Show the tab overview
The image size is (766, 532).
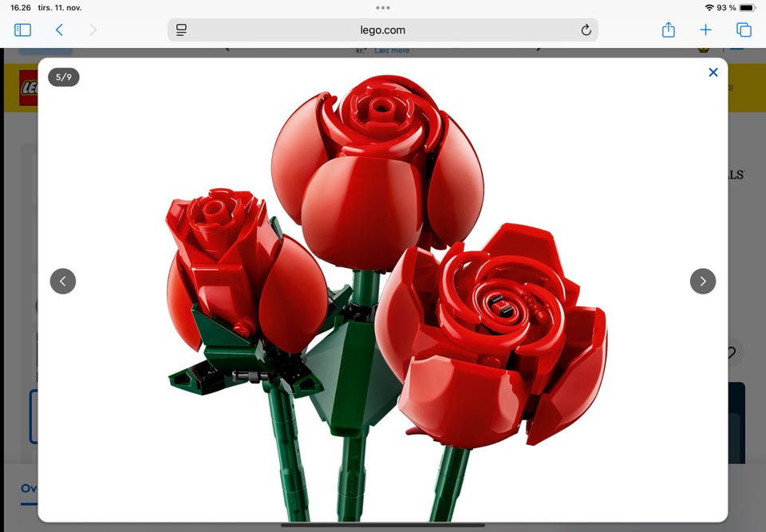click(744, 30)
